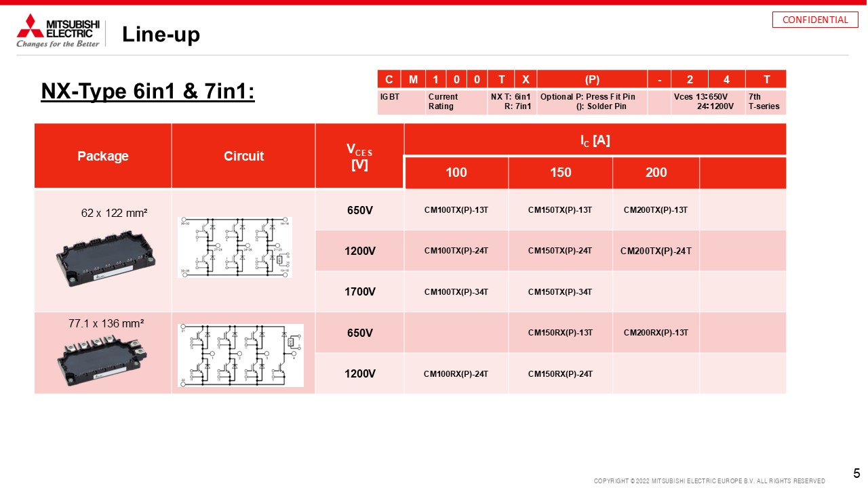Screen dimensions: 868x488
Task: Select the (P) cell in part-number key
Action: point(592,79)
